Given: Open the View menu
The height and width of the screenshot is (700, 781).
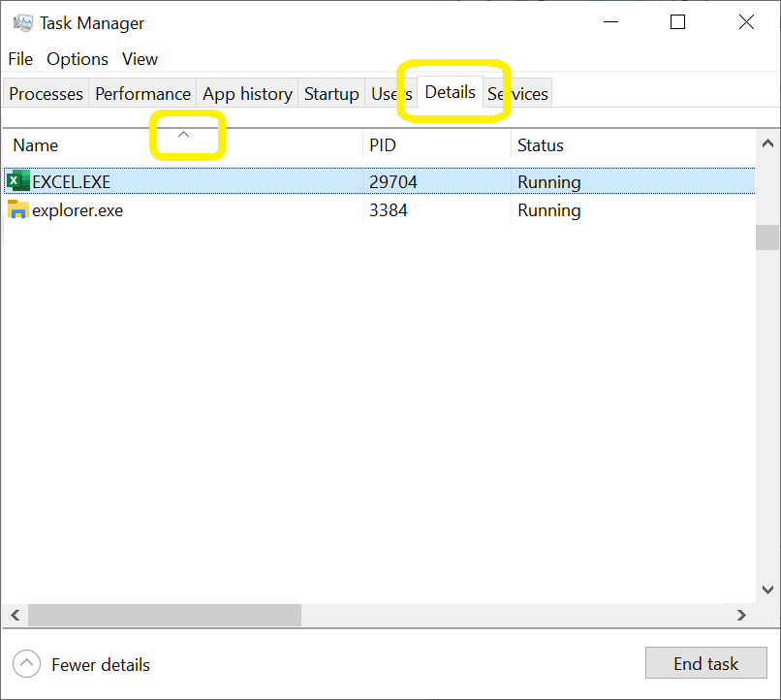Looking at the screenshot, I should tap(140, 59).
